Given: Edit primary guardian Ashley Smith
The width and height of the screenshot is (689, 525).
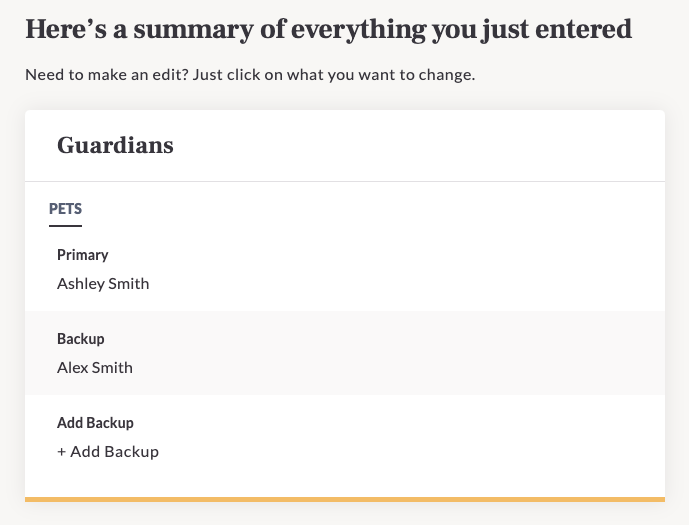Looking at the screenshot, I should coord(103,284).
